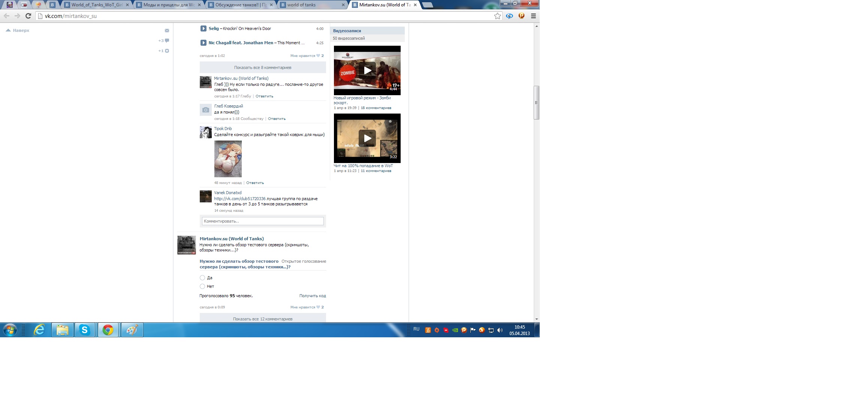The height and width of the screenshot is (407, 868).
Task: Play the Nic Chagall feat. Jonathan Men track
Action: [203, 43]
